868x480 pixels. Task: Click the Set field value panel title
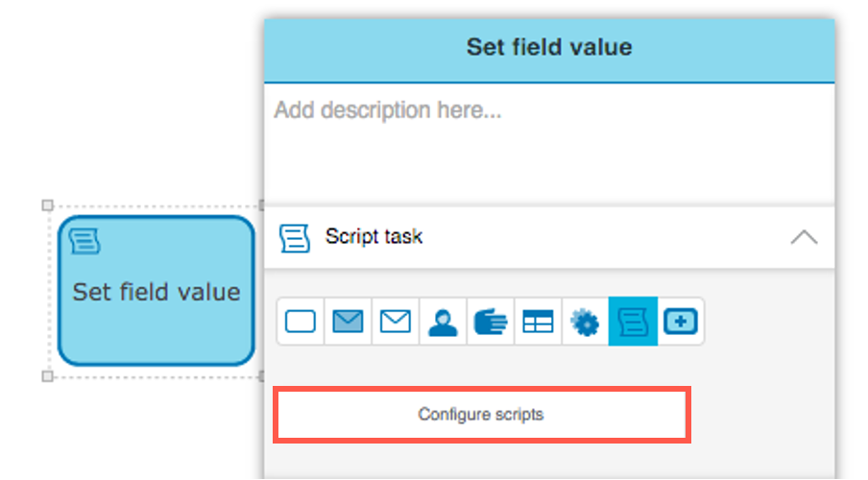tap(548, 47)
